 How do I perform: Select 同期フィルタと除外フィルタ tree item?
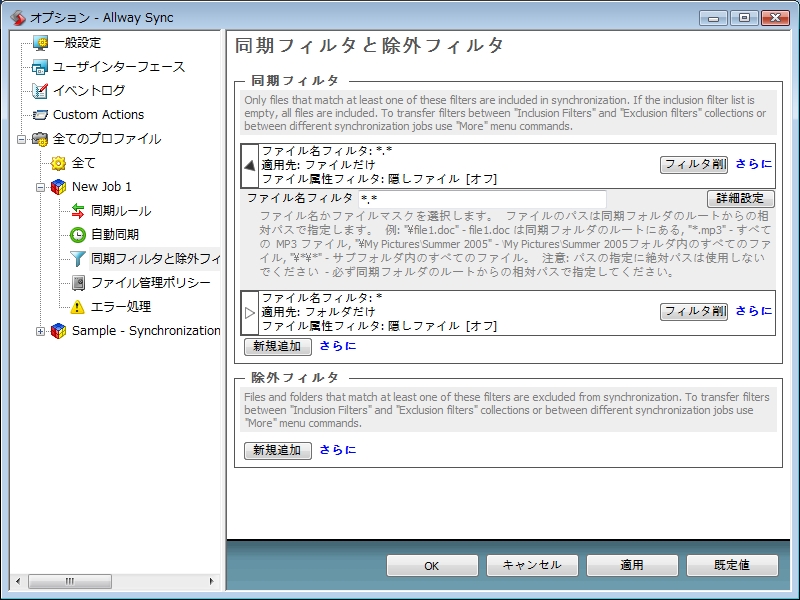(x=155, y=259)
